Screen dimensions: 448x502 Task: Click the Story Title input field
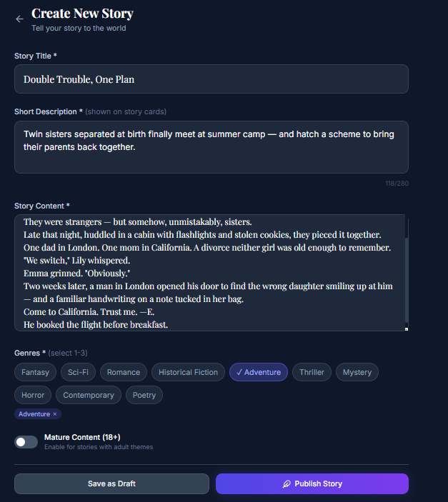tap(211, 79)
